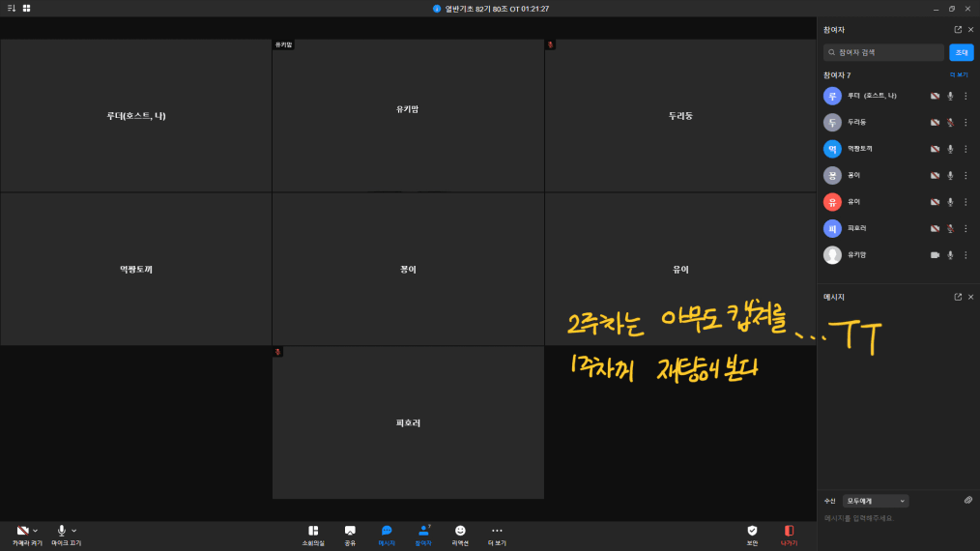980x551 pixels.
Task: Click the attach file paperclip icon
Action: point(967,501)
